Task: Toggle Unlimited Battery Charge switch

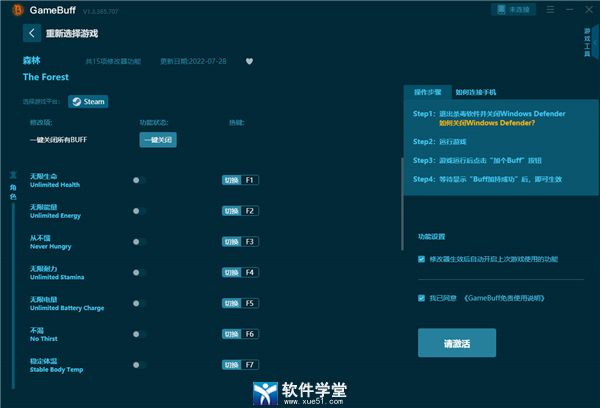Action: pos(139,304)
